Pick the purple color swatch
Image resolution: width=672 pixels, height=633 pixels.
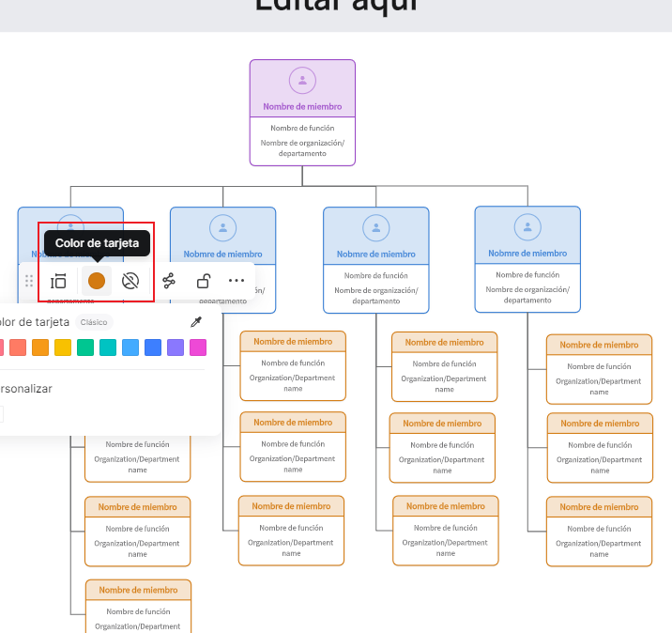(176, 347)
